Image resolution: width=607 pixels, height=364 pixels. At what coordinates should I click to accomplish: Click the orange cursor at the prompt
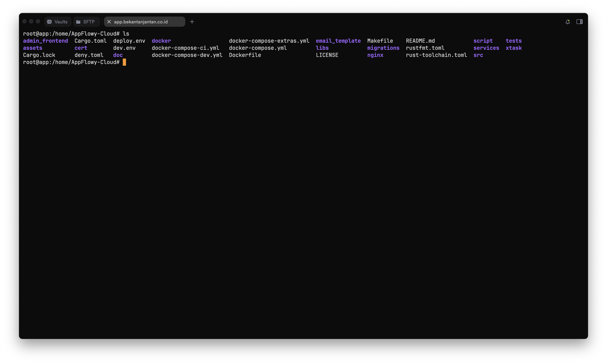(124, 62)
